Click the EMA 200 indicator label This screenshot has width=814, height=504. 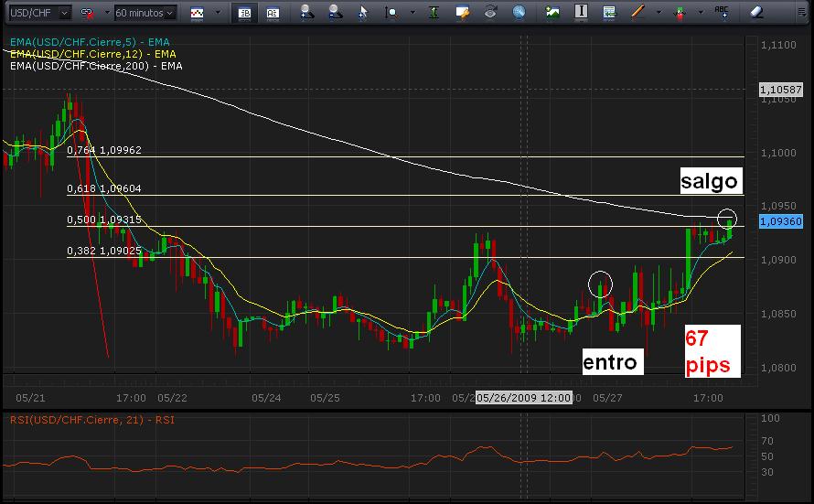coord(95,66)
